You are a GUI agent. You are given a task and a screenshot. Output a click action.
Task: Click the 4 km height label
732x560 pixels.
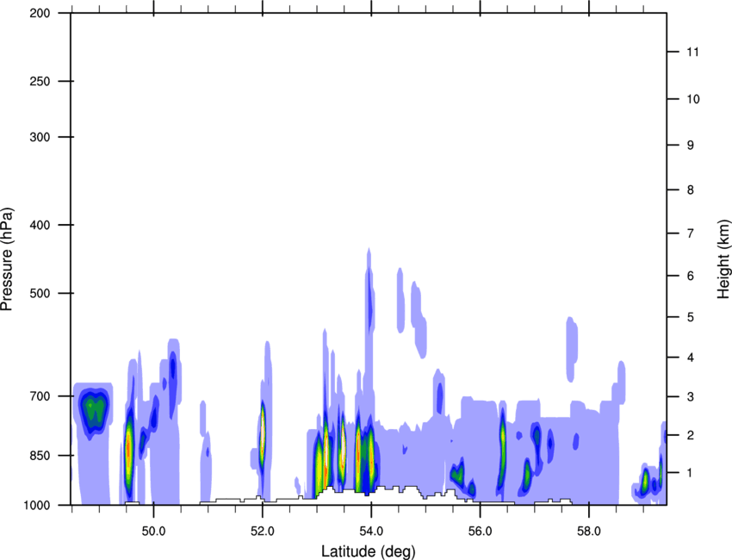(x=691, y=358)
